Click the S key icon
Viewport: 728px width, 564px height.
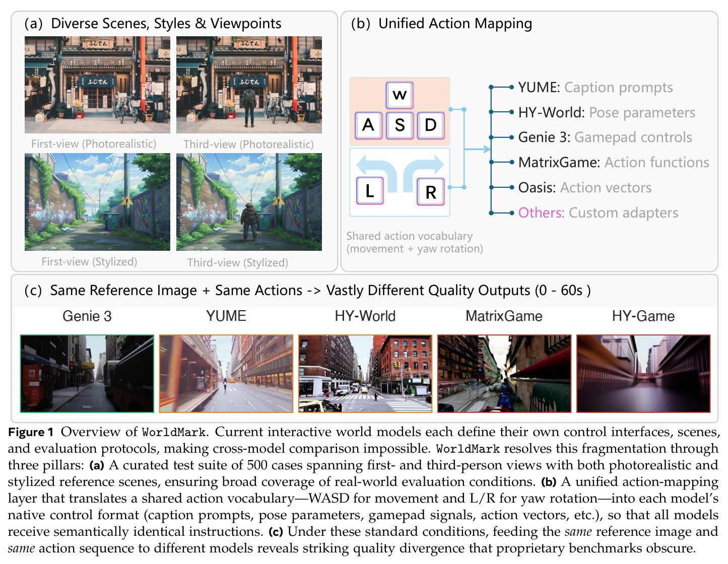400,125
